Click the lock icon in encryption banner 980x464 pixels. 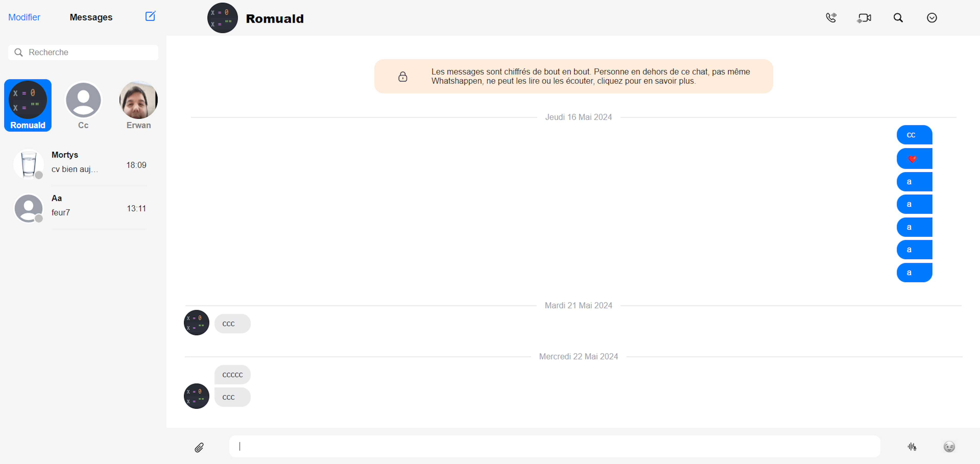pos(402,77)
